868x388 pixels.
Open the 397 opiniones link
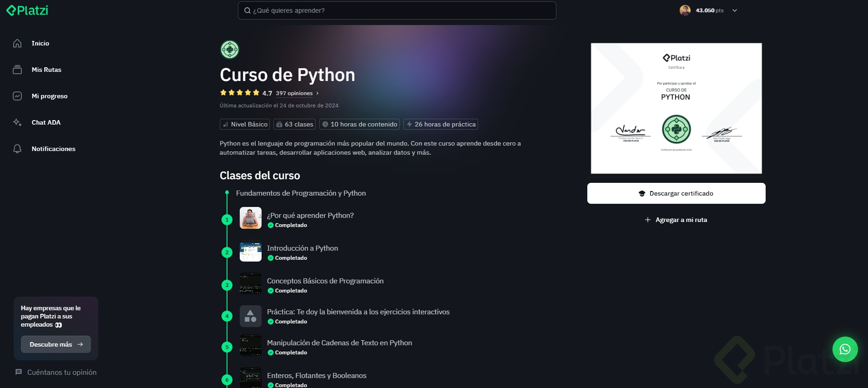coord(294,93)
